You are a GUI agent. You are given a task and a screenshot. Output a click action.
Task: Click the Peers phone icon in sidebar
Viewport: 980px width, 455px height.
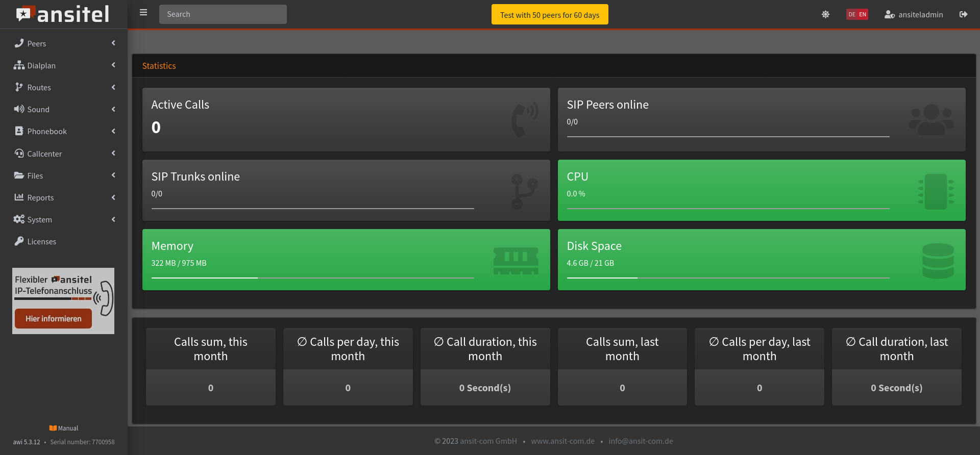19,43
